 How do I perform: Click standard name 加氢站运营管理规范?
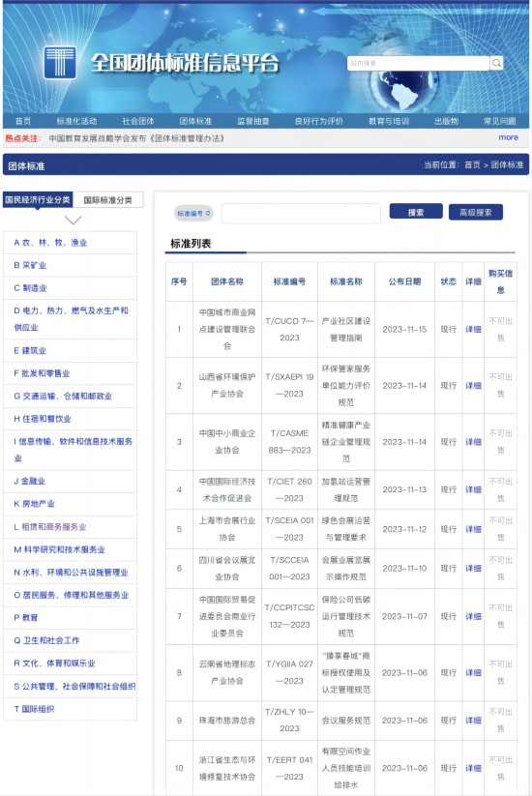coord(345,490)
